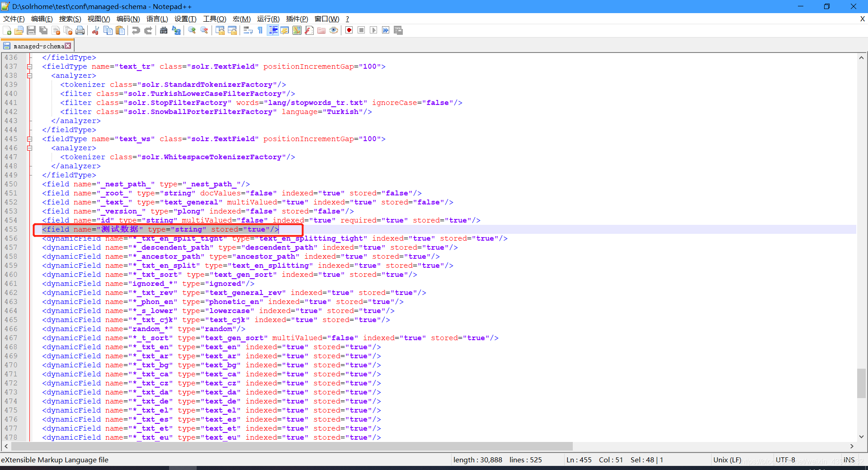Open the 搜索(S) menu
This screenshot has width=868, height=470.
tap(70, 19)
